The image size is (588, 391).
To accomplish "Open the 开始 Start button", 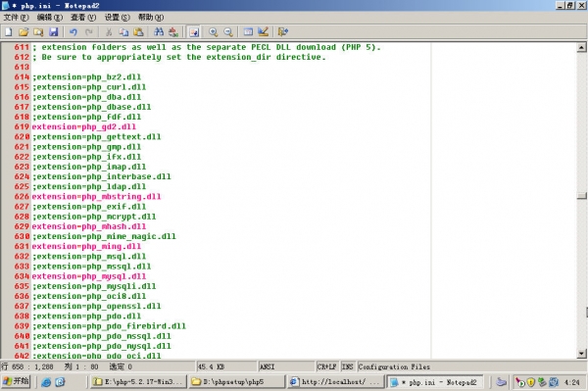I will [16, 381].
